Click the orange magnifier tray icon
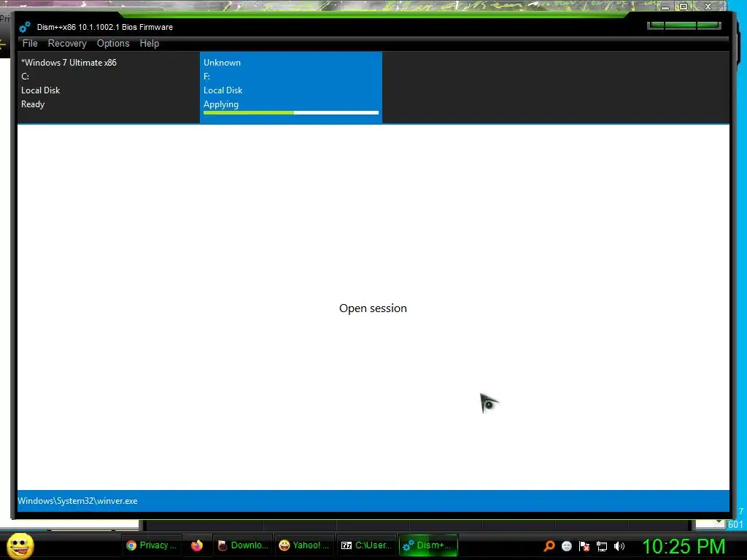 549,546
